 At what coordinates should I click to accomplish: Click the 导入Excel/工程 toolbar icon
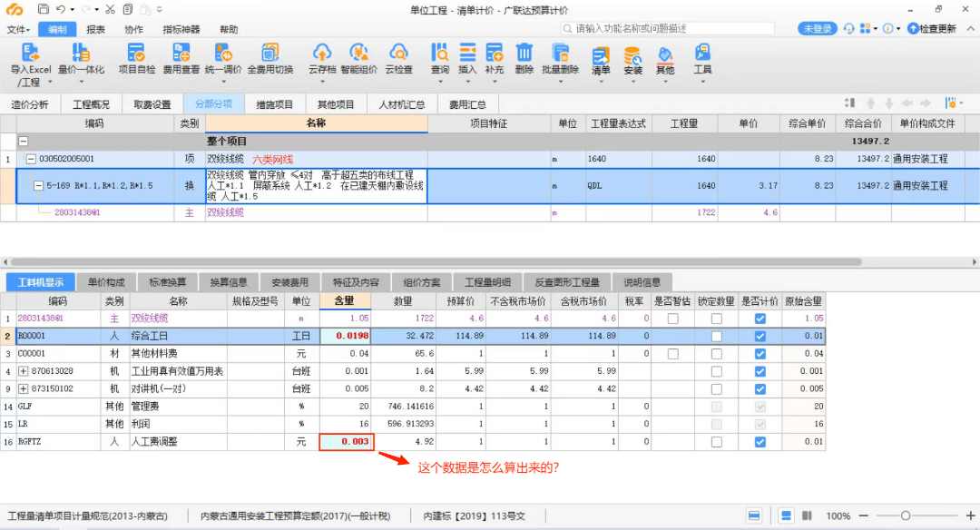click(30, 53)
